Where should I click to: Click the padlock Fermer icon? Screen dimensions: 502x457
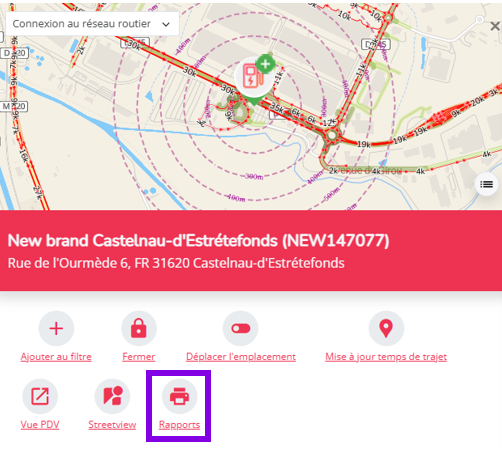(x=139, y=329)
